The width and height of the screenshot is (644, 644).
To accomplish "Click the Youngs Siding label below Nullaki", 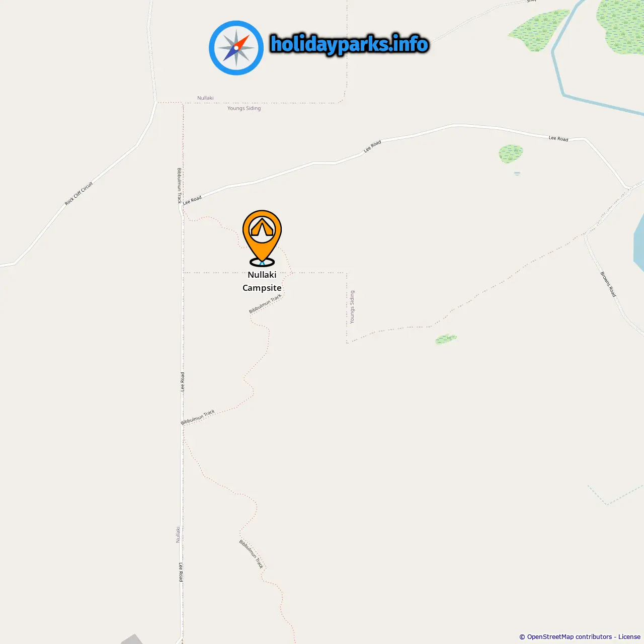I will tap(244, 108).
